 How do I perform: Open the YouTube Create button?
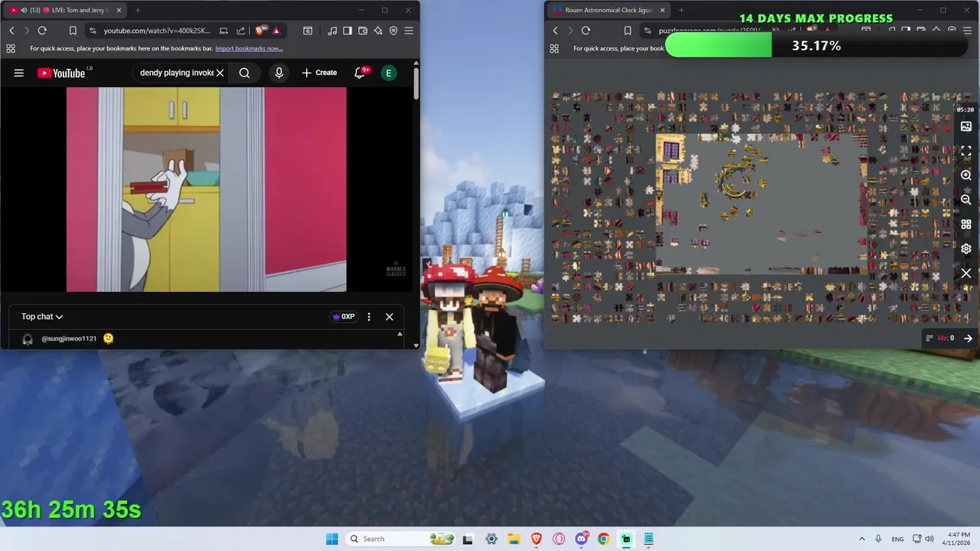point(319,73)
